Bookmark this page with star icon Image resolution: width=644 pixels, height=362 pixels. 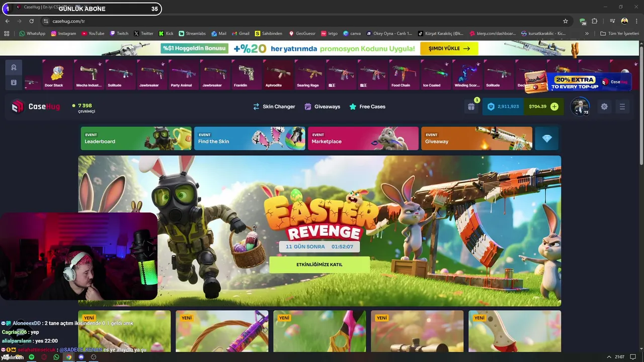coord(566,21)
